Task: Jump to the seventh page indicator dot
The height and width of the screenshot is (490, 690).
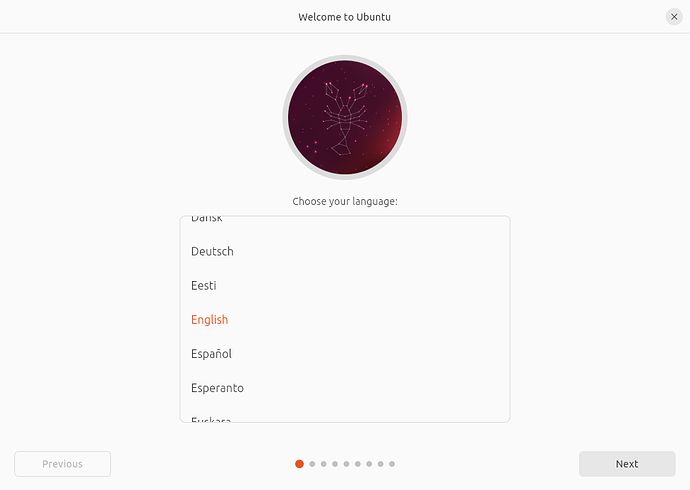Action: 369,464
